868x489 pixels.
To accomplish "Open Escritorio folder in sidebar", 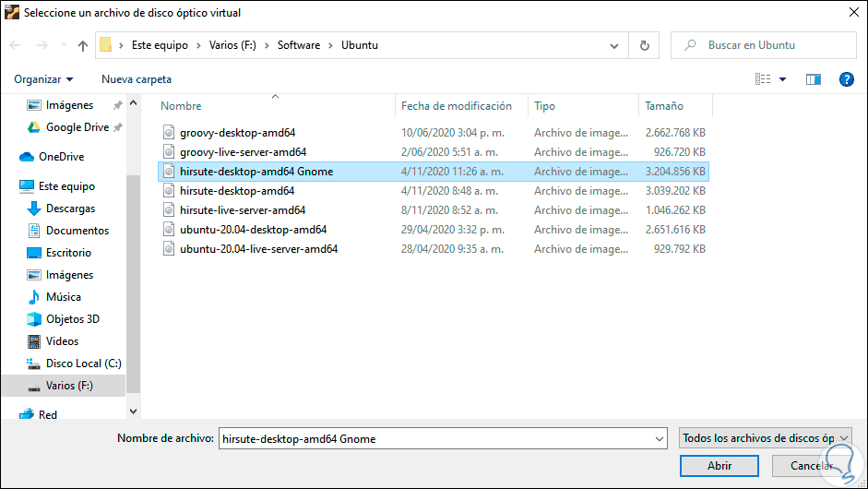I will point(68,253).
